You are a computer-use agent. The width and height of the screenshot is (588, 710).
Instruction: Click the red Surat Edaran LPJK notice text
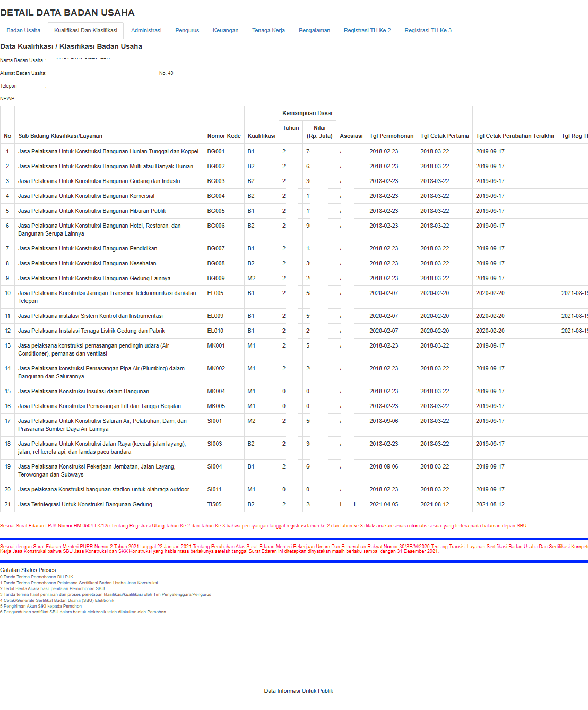coord(263,526)
